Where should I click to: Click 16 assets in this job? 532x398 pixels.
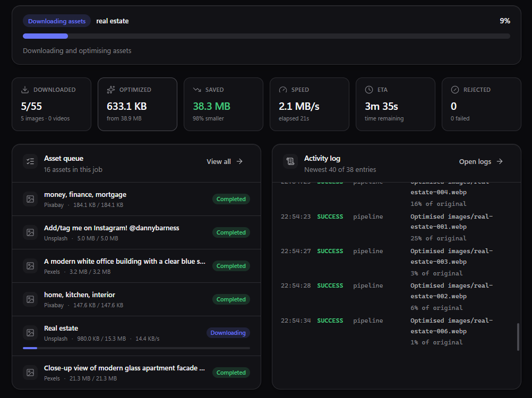click(73, 169)
